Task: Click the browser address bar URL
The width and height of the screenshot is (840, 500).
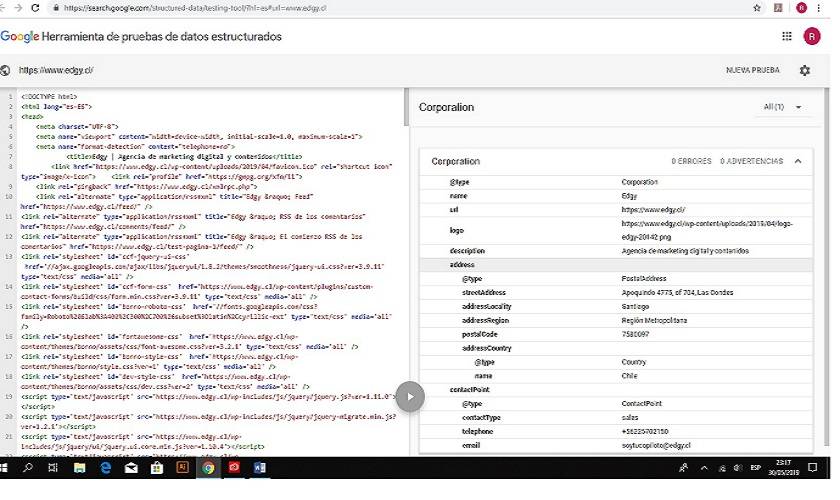Action: (x=195, y=8)
